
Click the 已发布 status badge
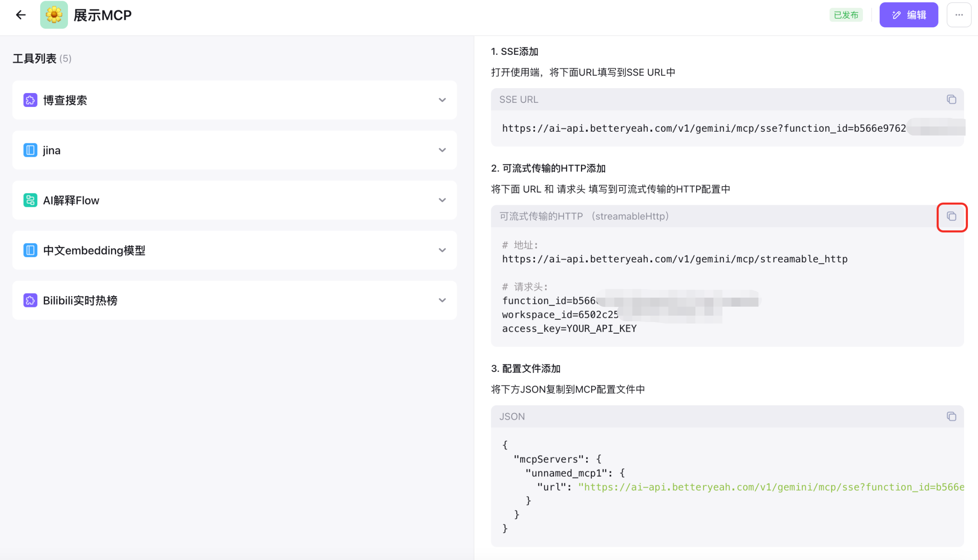pyautogui.click(x=846, y=15)
